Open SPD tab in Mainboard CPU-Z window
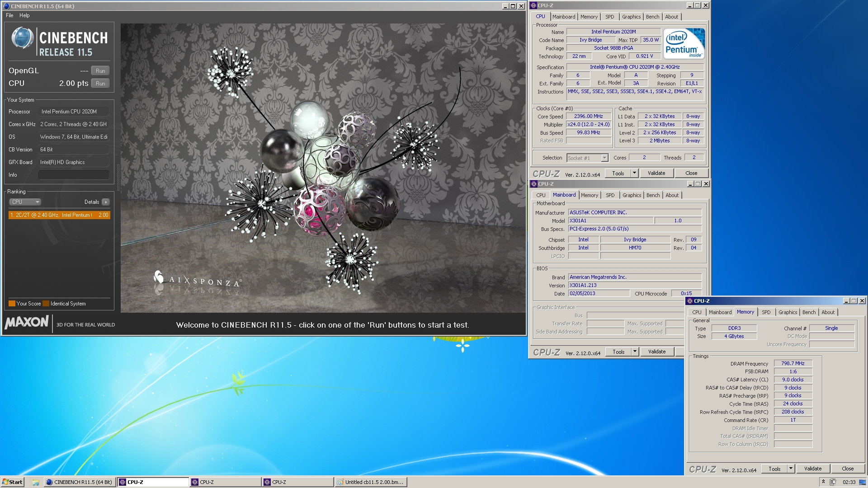Viewport: 868px width, 488px height. coord(610,195)
